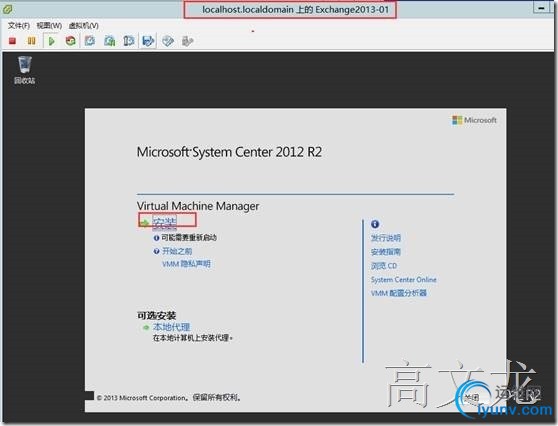This screenshot has height=426, width=558.
Task: Open the 安装指南 installation guide link
Action: click(x=386, y=252)
